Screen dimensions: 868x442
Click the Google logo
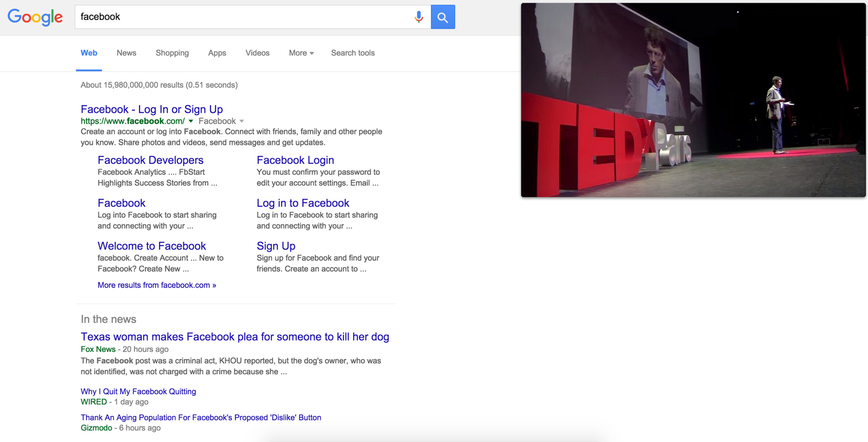[x=35, y=17]
